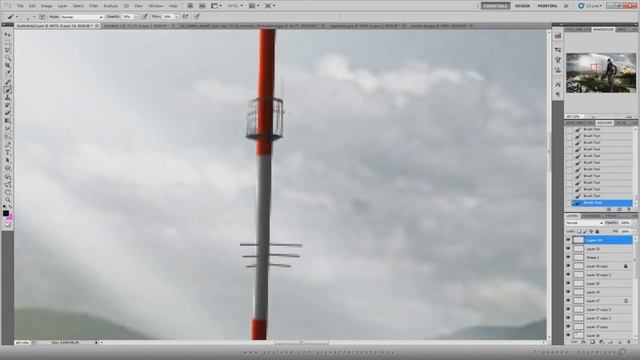
Task: Open the Flow slider arrow in the options bar
Action: coord(177,17)
